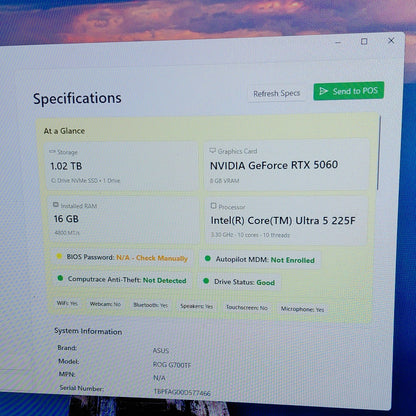
Task: Select the NVIDIA GeForce RTX 5060 card
Action: pyautogui.click(x=287, y=165)
